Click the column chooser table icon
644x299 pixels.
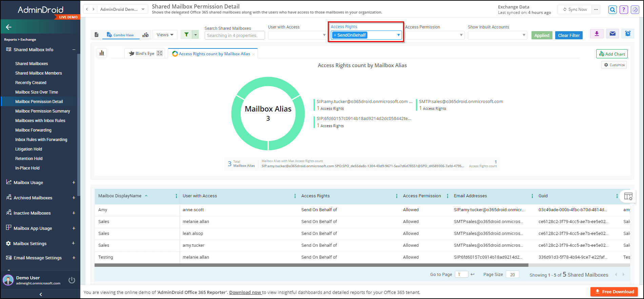point(628,196)
